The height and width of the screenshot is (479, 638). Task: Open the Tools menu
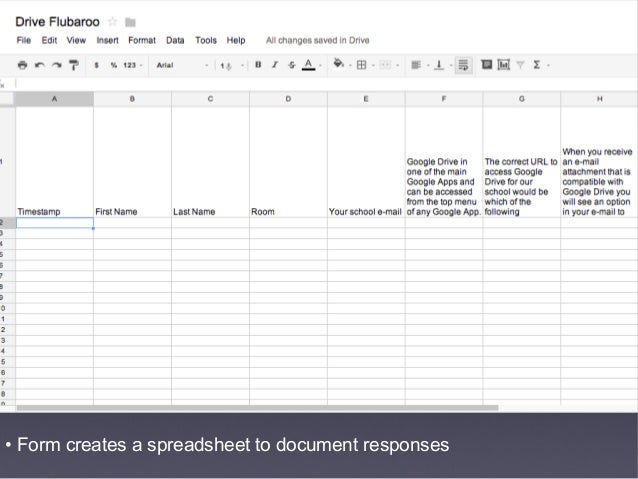point(206,40)
